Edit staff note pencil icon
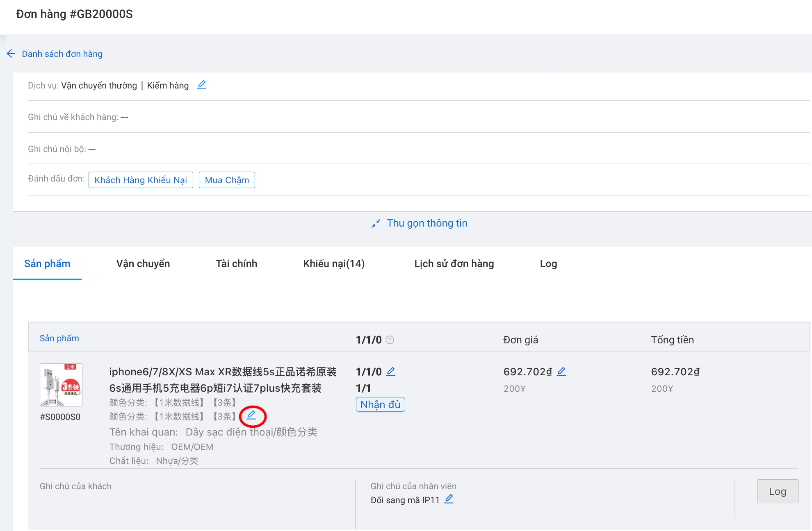This screenshot has height=531, width=812. (x=449, y=499)
